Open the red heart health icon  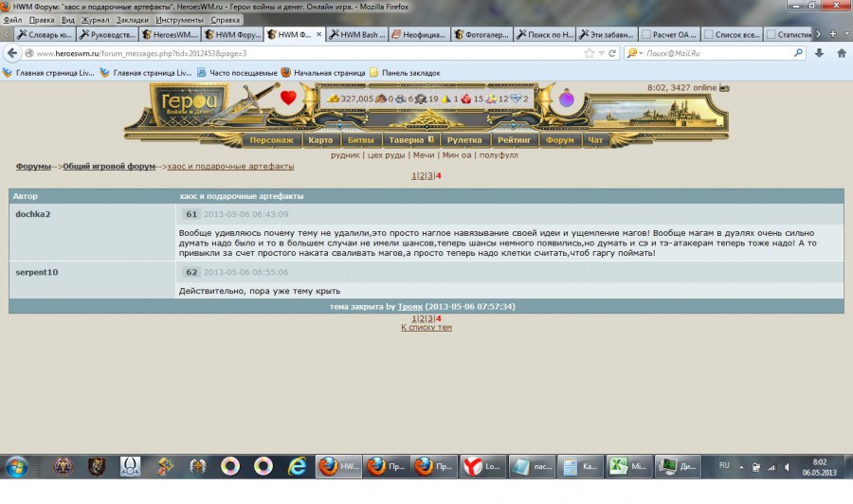pos(288,98)
